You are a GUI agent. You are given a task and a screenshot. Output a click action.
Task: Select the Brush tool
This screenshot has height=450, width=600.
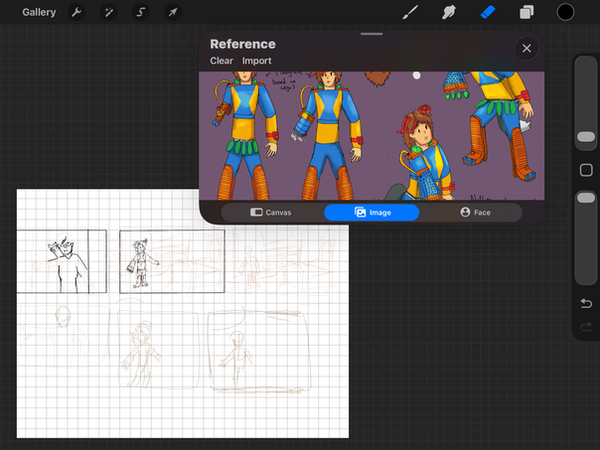pos(410,12)
